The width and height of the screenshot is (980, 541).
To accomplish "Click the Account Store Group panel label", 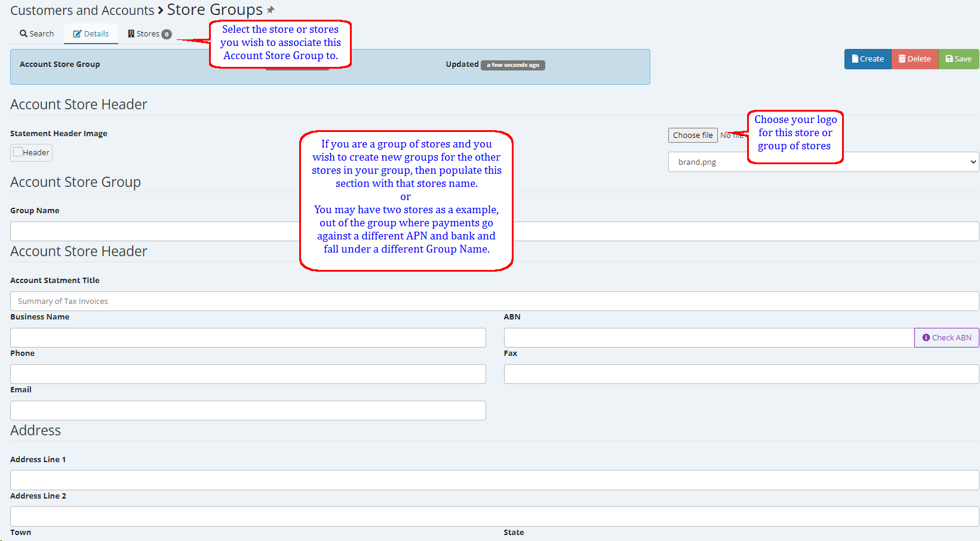I will (60, 64).
